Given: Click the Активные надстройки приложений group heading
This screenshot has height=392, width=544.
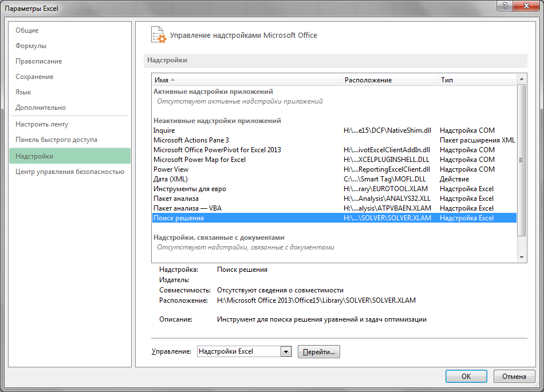Looking at the screenshot, I should coord(213,92).
